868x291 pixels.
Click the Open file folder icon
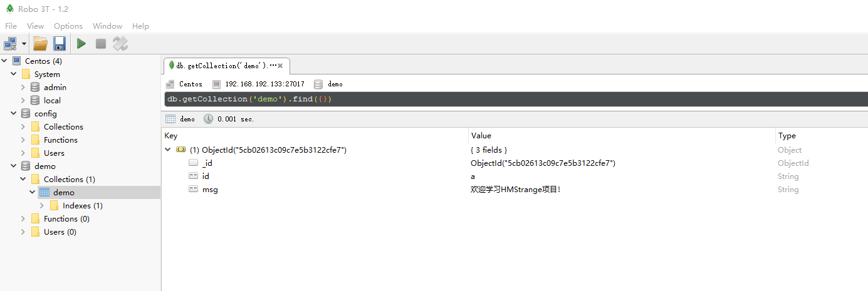point(41,43)
